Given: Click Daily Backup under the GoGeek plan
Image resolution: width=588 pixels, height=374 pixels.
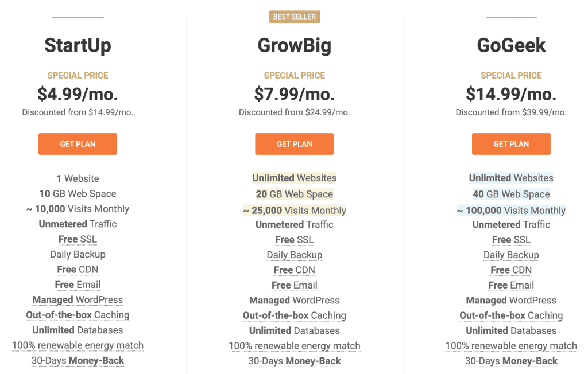Looking at the screenshot, I should coord(511,255).
